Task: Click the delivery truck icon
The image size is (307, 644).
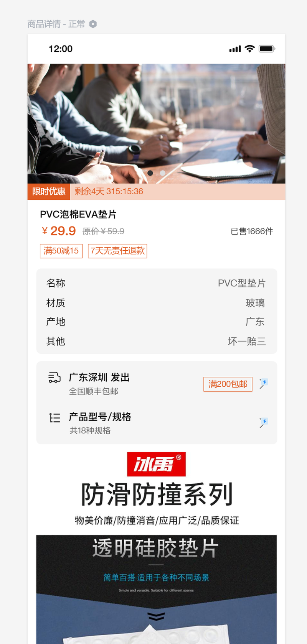Action: pos(54,377)
